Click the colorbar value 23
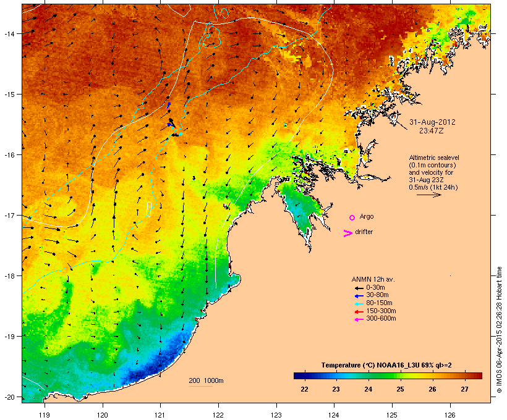This screenshot has height=420, width=507. click(x=336, y=389)
